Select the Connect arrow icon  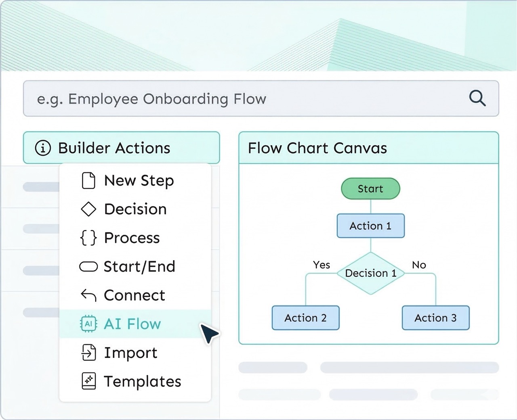click(88, 295)
